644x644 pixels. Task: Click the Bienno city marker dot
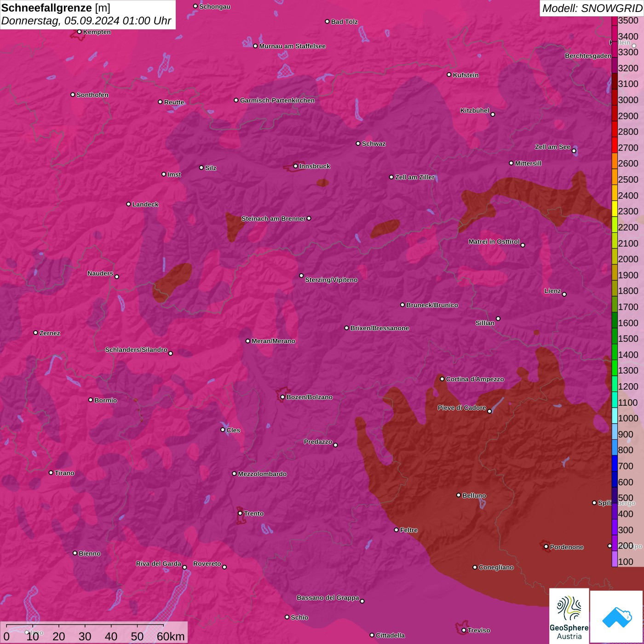pyautogui.click(x=75, y=553)
